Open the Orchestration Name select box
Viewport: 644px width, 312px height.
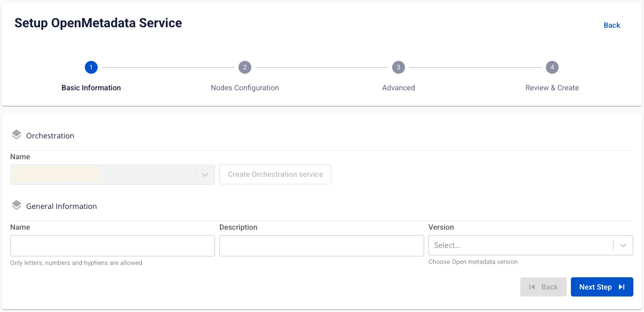coord(113,175)
